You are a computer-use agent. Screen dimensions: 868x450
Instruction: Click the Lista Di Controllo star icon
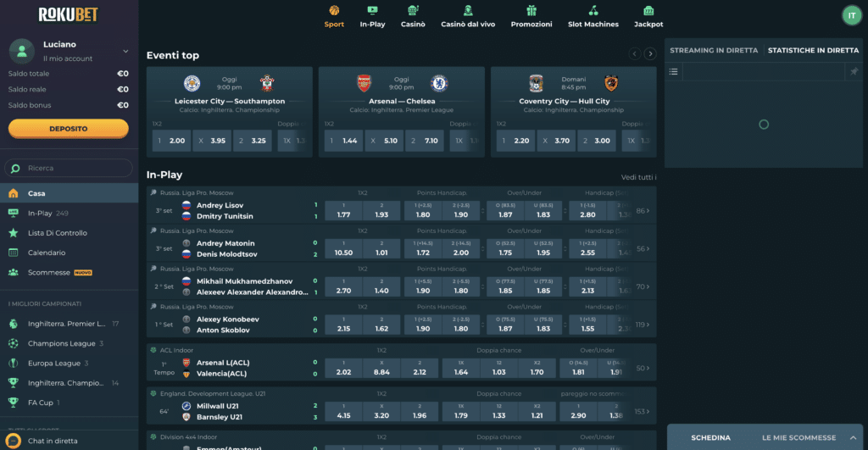click(13, 233)
